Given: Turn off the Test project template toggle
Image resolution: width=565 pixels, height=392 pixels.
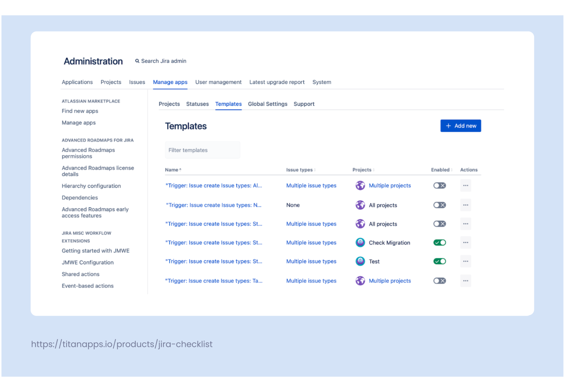Looking at the screenshot, I should coord(439,261).
